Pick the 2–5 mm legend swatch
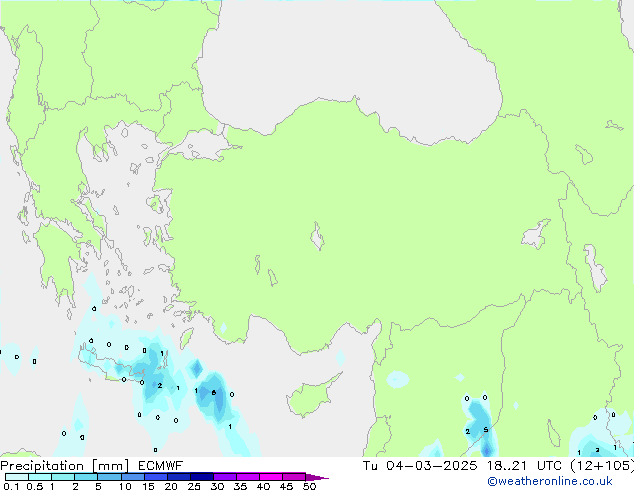 pyautogui.click(x=86, y=477)
